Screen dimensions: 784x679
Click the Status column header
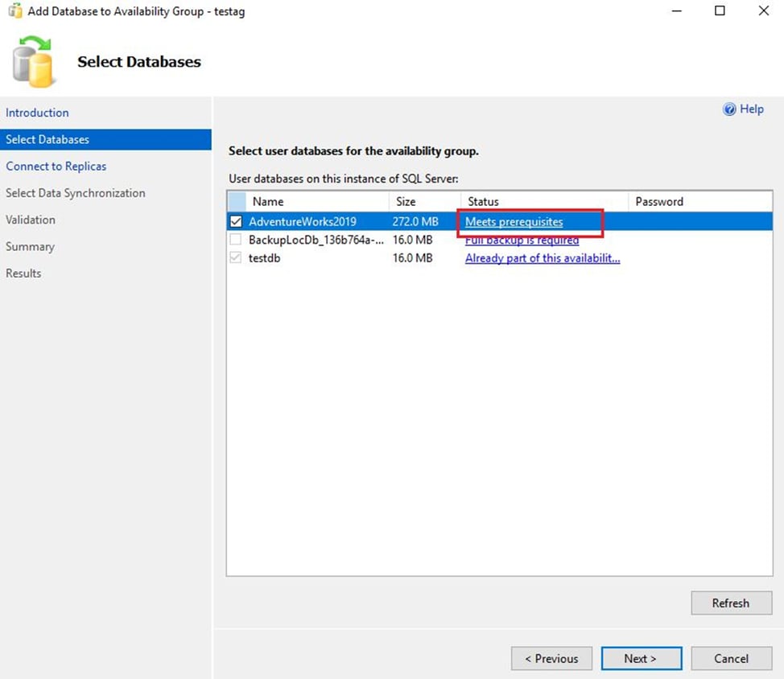pos(483,201)
